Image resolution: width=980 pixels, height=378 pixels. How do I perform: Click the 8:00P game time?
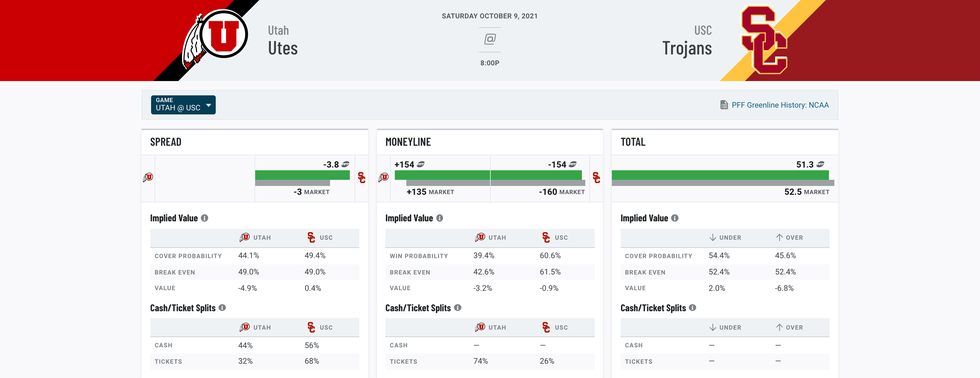pyautogui.click(x=490, y=63)
